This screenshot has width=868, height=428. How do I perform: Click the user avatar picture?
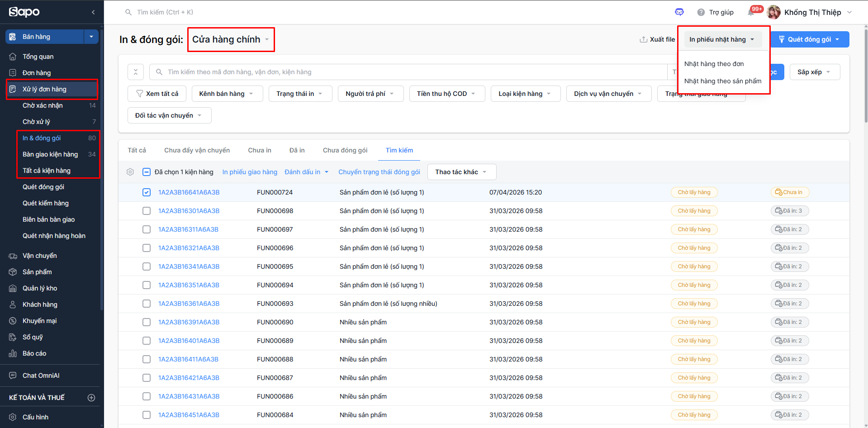773,12
